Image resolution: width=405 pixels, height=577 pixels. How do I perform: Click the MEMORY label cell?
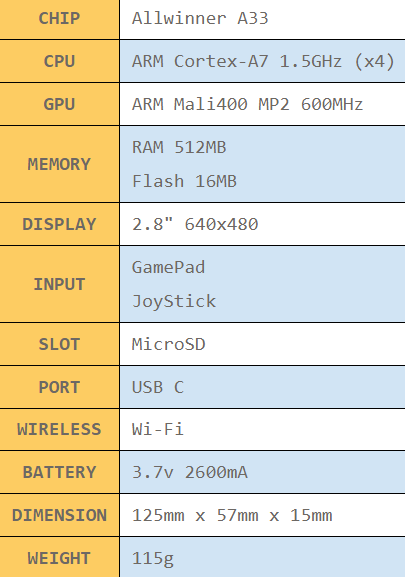(x=59, y=164)
